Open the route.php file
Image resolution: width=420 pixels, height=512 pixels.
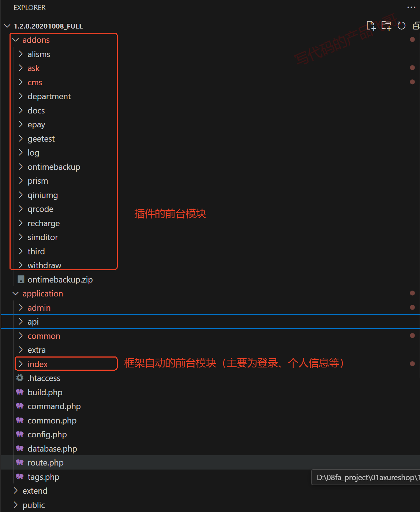click(45, 463)
